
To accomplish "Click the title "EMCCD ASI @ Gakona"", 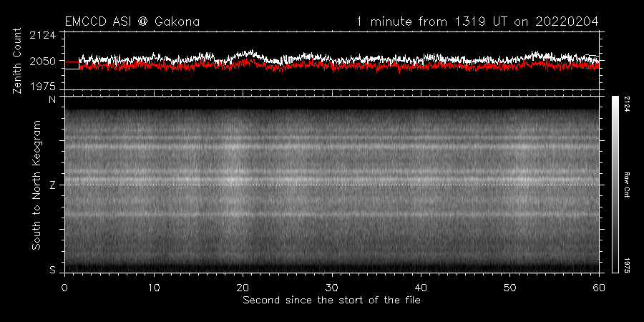I will 132,21.
